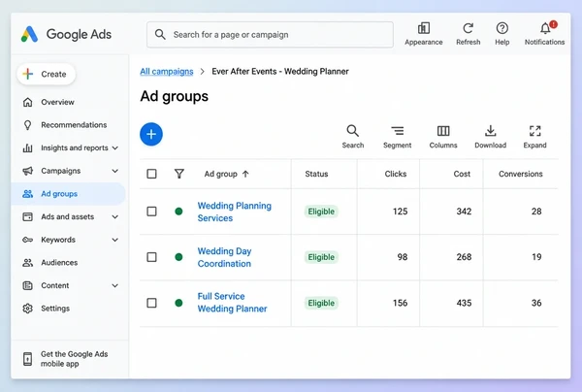Click the sort arrow beside Ad group
582x392 pixels.
tap(245, 174)
